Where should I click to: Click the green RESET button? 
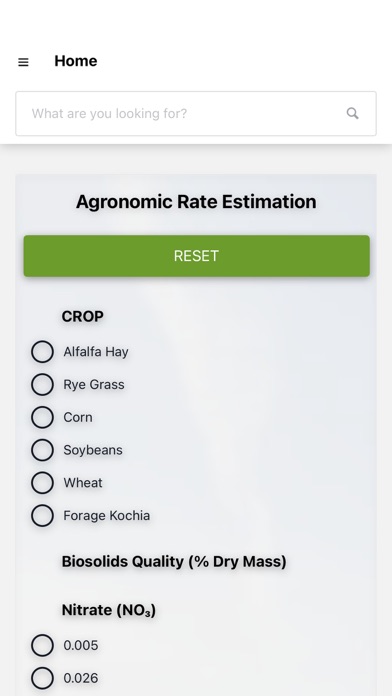[x=197, y=256]
